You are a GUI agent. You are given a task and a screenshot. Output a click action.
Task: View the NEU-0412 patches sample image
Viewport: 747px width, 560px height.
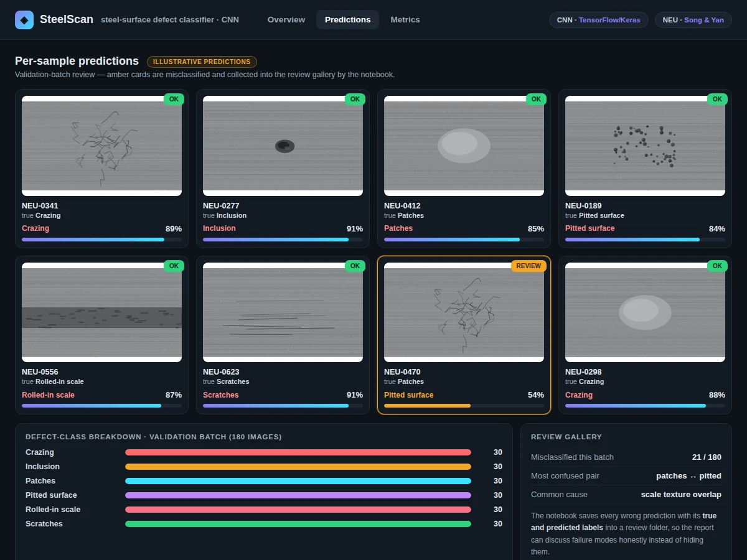464,146
